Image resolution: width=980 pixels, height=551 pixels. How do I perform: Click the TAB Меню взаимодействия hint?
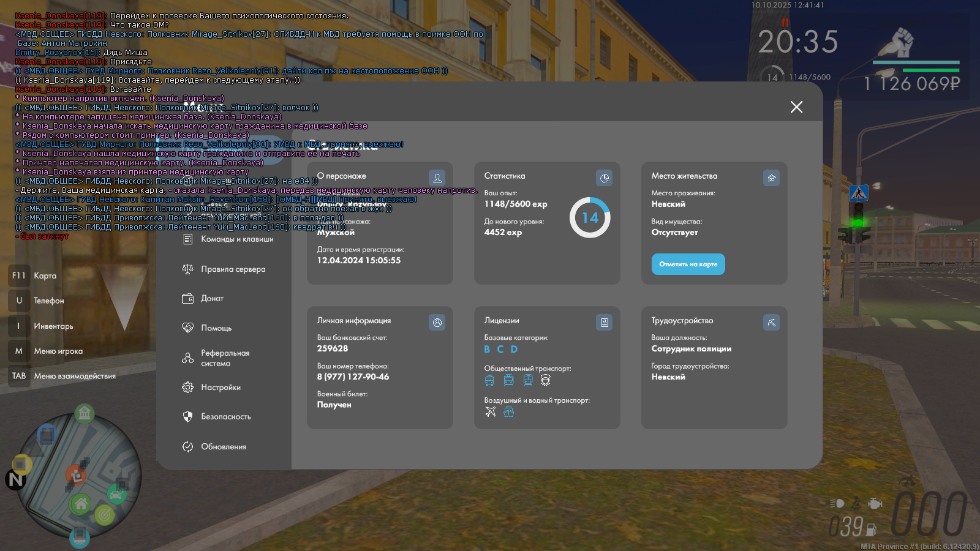62,376
